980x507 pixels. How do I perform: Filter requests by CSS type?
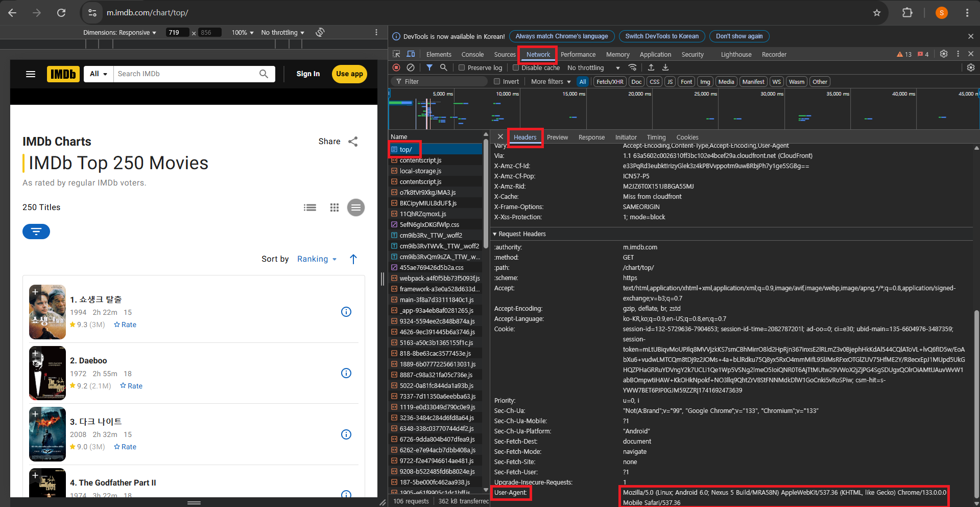click(654, 82)
